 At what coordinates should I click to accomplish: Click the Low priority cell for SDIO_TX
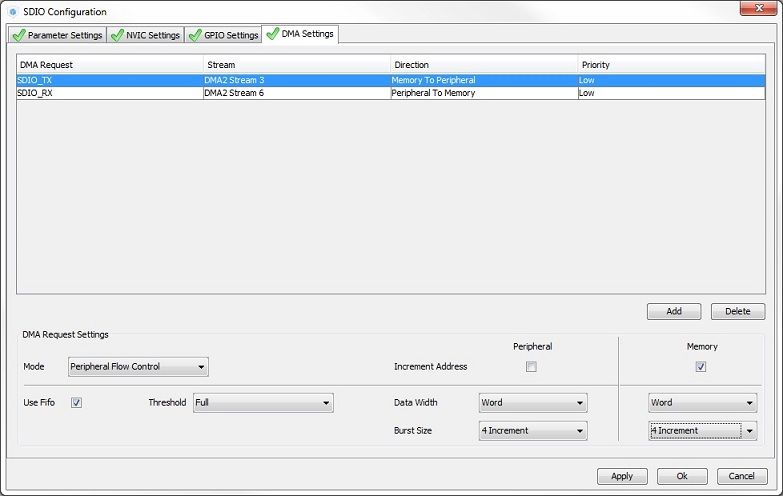click(671, 80)
